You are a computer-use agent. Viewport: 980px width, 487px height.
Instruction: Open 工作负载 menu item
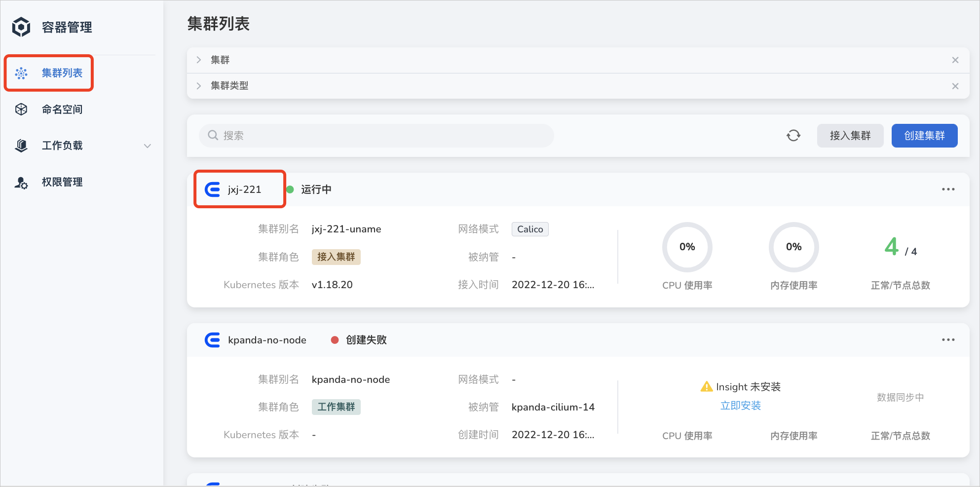click(x=62, y=146)
